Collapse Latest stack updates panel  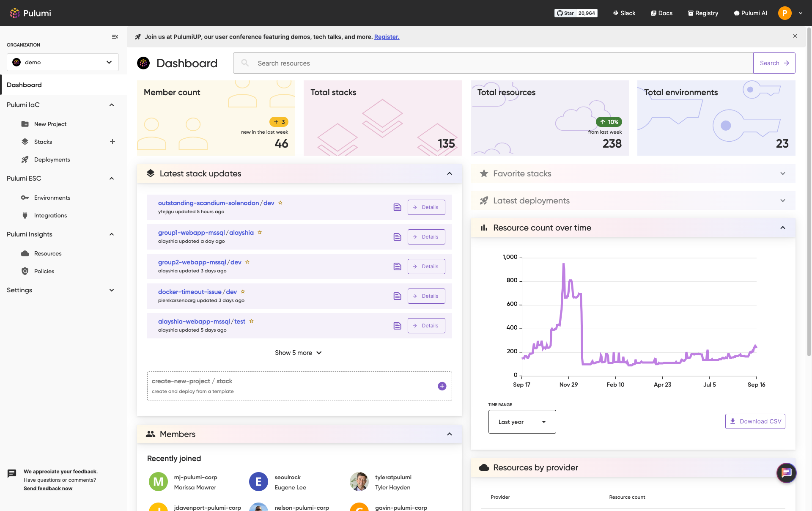450,173
